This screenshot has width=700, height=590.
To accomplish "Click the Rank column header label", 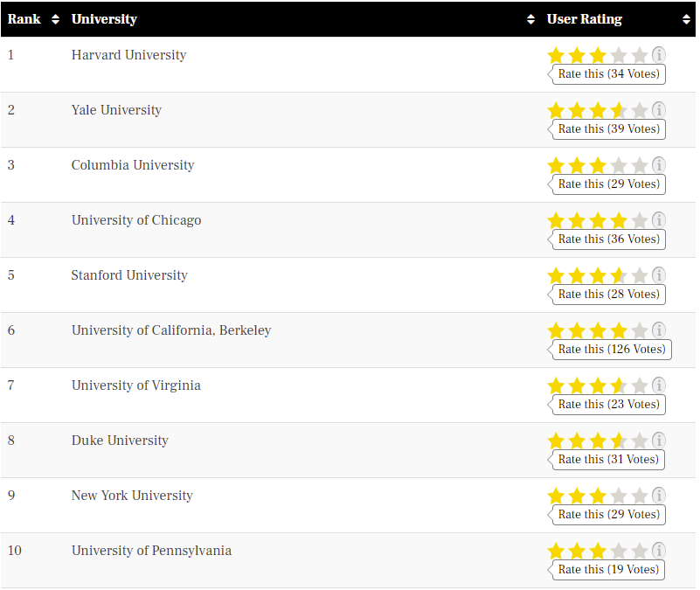I will coord(24,19).
